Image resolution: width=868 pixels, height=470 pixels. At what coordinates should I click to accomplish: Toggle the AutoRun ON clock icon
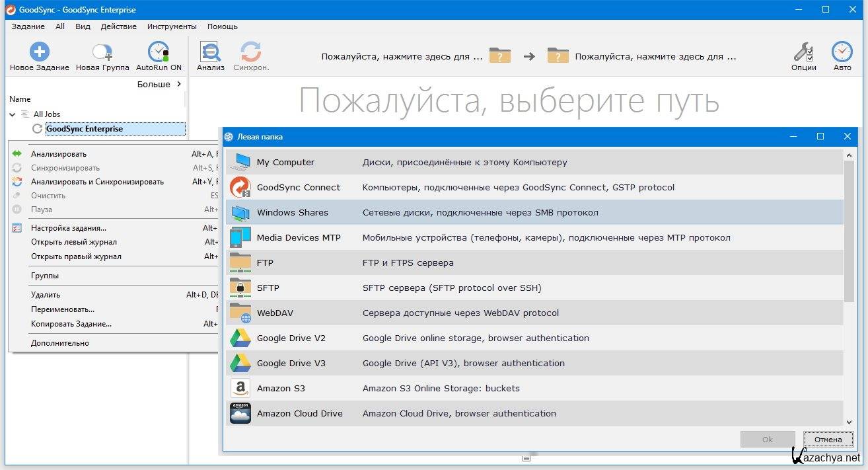coord(159,52)
